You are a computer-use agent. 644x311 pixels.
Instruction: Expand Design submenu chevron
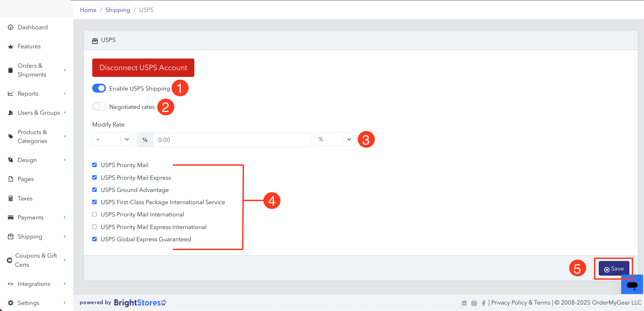65,160
